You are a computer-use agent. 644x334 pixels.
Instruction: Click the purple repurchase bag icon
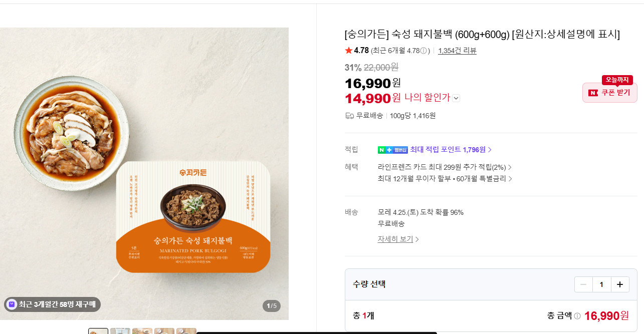[12, 304]
